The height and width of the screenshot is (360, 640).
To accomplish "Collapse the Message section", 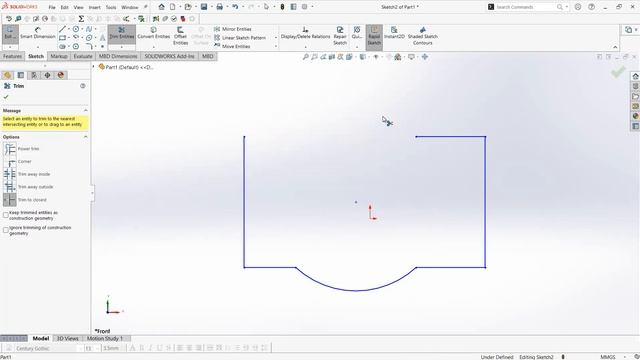I will [85, 111].
